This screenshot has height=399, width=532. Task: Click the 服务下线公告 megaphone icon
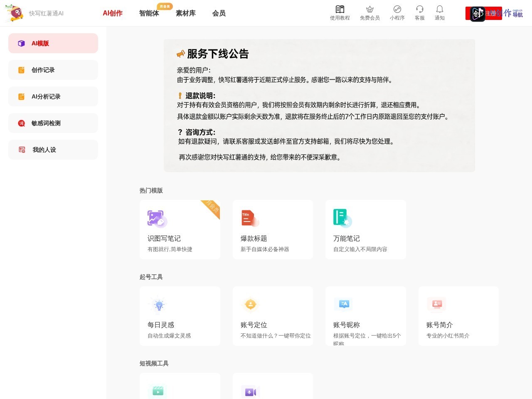181,54
